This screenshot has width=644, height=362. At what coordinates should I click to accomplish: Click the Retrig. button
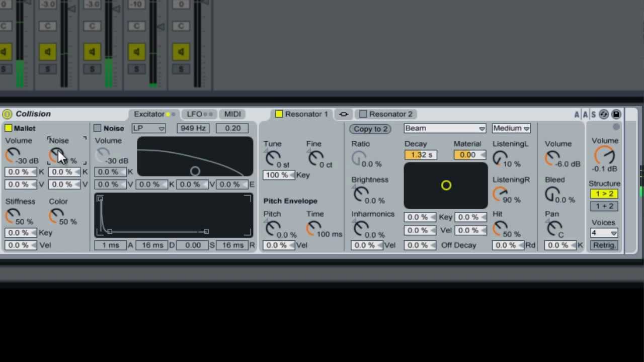(x=604, y=245)
